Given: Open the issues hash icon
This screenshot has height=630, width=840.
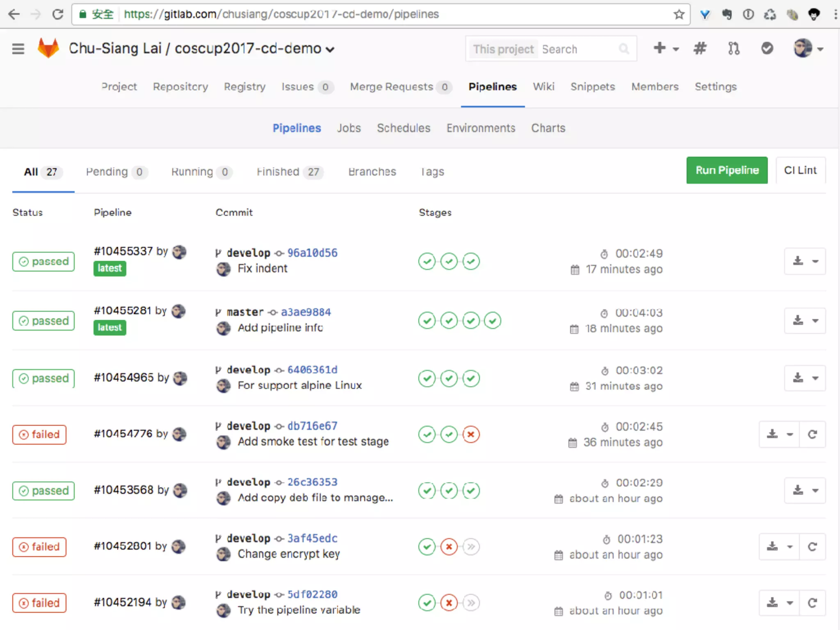Looking at the screenshot, I should coord(700,48).
